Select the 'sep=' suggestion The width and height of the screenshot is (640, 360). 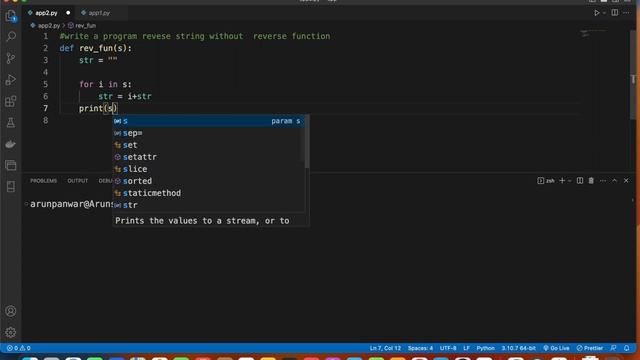(x=209, y=133)
